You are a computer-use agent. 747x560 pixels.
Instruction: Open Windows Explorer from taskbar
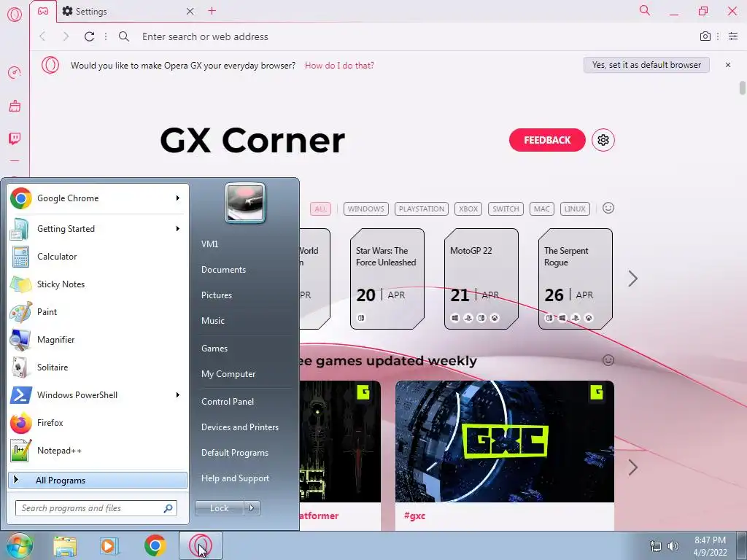(x=65, y=545)
